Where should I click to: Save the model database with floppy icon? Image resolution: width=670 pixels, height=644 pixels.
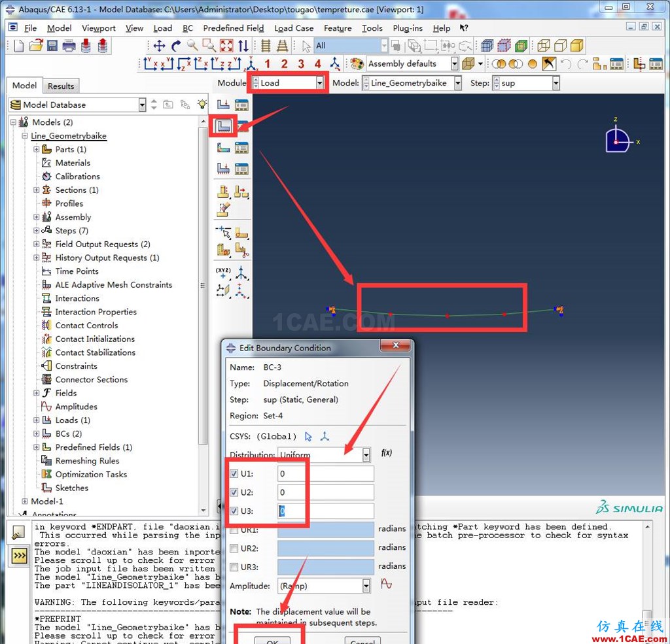pyautogui.click(x=52, y=45)
